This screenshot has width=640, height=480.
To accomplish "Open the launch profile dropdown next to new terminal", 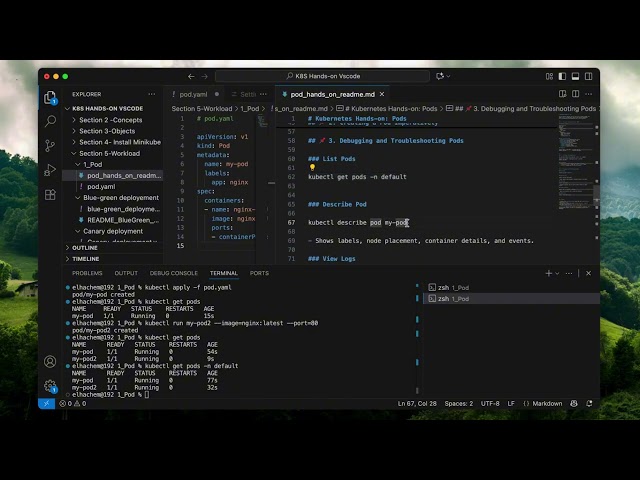I will click(557, 273).
